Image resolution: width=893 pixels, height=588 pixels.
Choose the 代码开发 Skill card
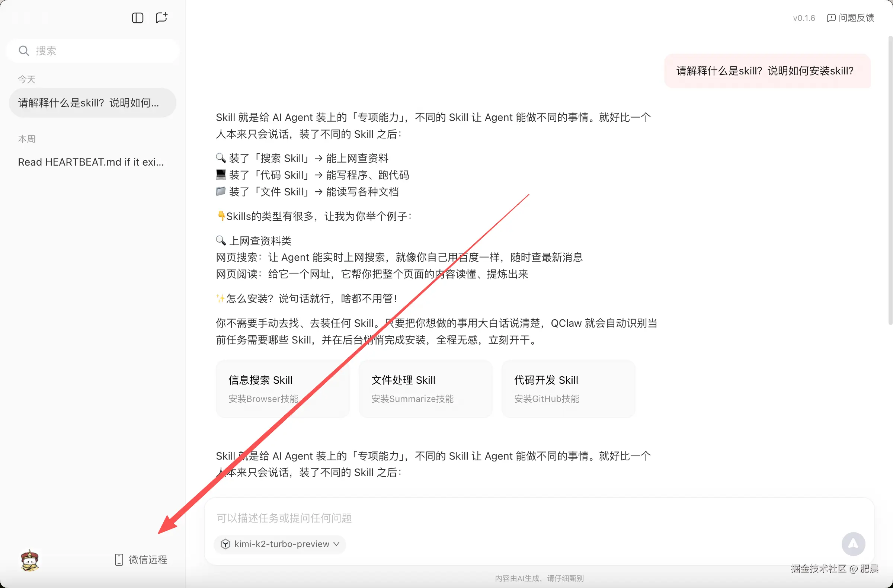click(x=568, y=389)
